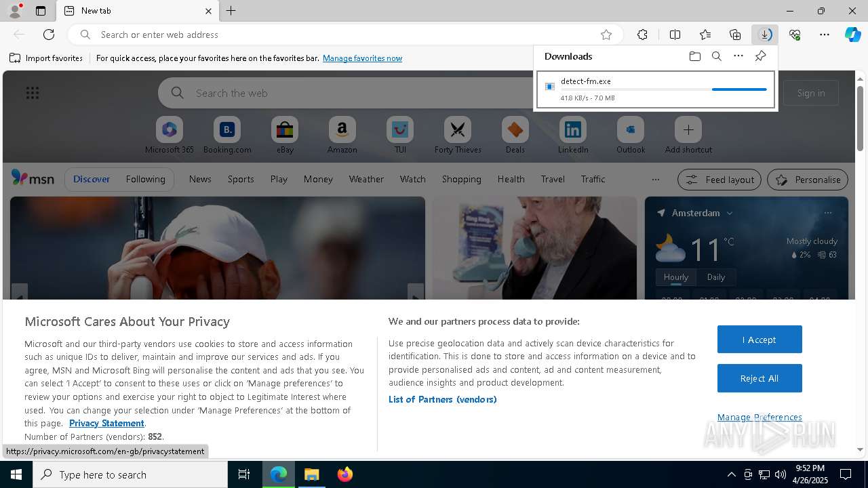The height and width of the screenshot is (488, 868).
Task: Click the Downloads toolbar icon
Action: (765, 35)
